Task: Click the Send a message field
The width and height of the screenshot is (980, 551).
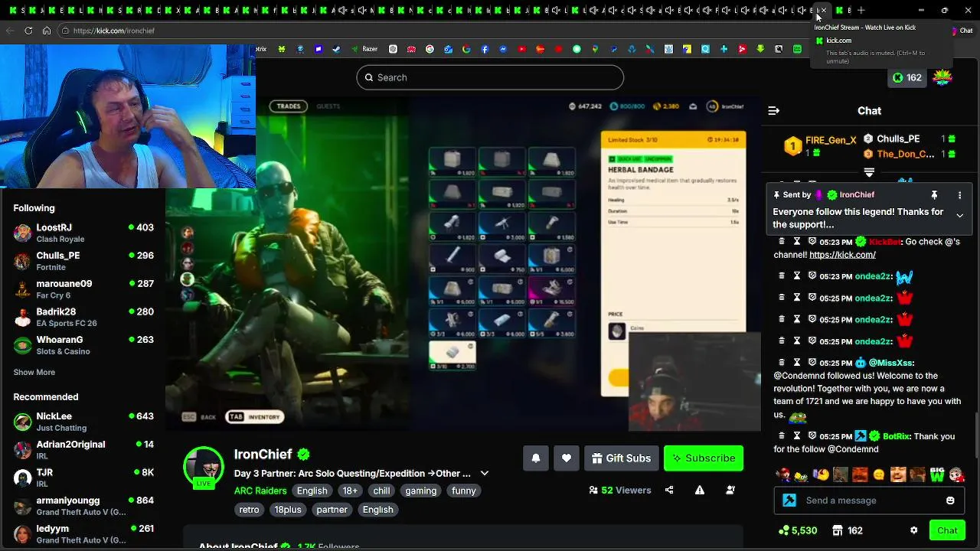Action: [870, 500]
